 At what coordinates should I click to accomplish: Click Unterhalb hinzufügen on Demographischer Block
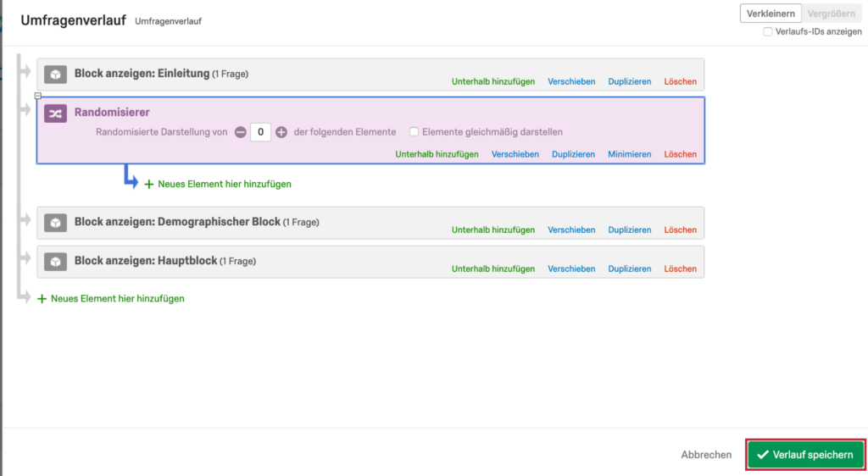[493, 230]
